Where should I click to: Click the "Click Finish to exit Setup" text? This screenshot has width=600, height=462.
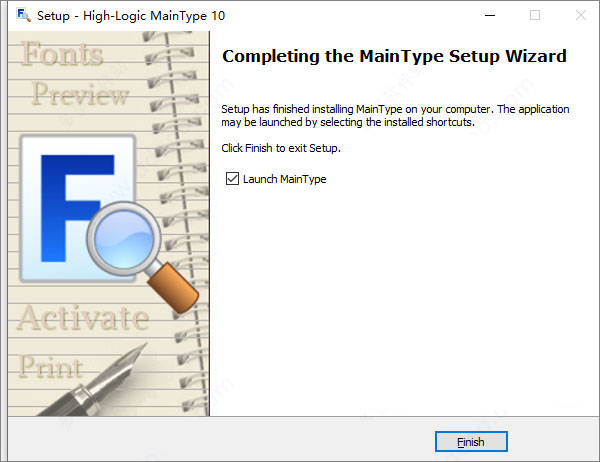[281, 148]
